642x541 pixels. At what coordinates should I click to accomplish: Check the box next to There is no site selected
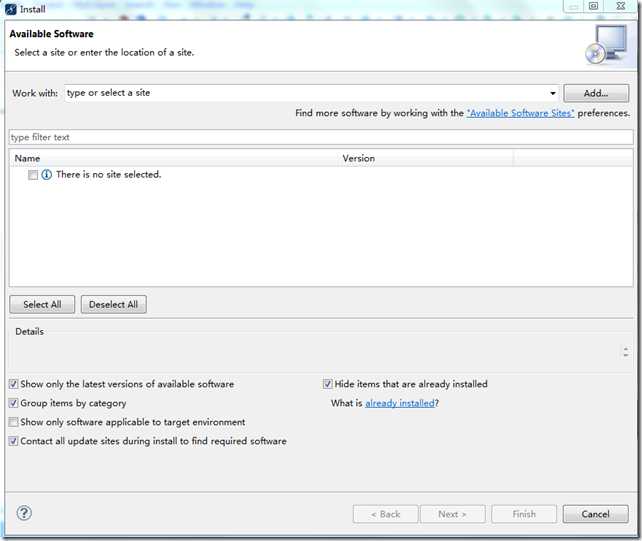point(33,175)
